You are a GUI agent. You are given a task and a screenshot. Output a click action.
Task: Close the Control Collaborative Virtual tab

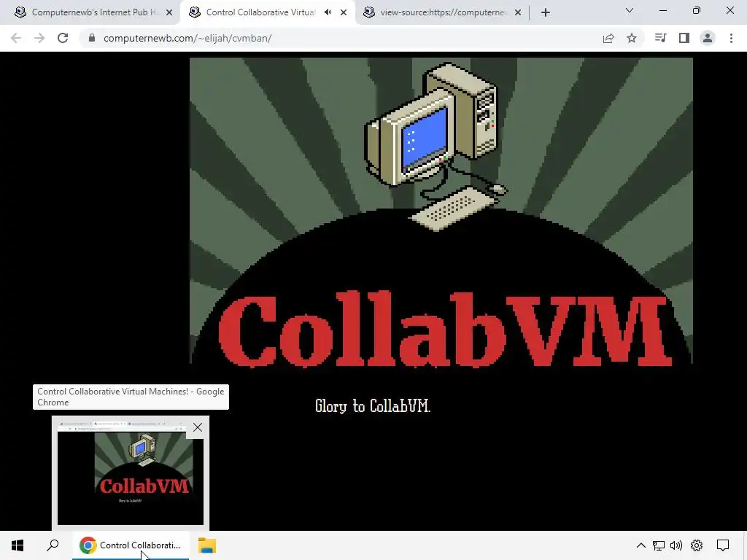[344, 12]
